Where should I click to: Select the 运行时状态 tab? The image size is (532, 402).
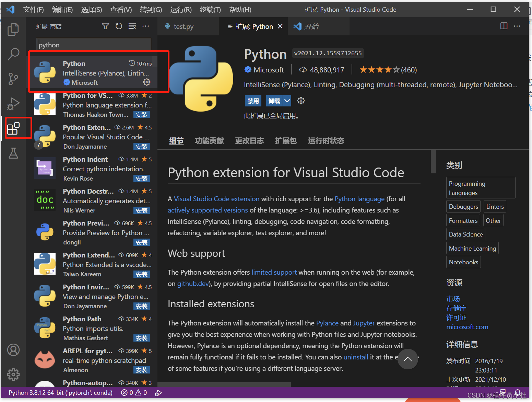pyautogui.click(x=326, y=141)
